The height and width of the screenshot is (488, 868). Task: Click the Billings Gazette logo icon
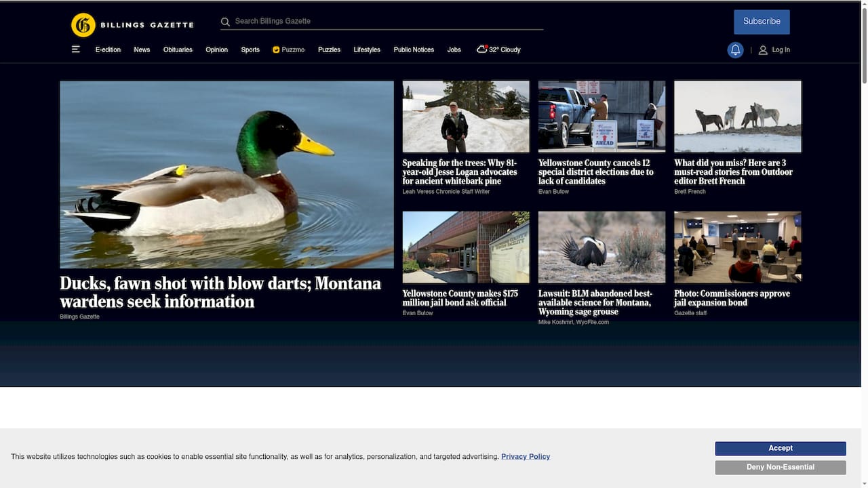coord(83,25)
